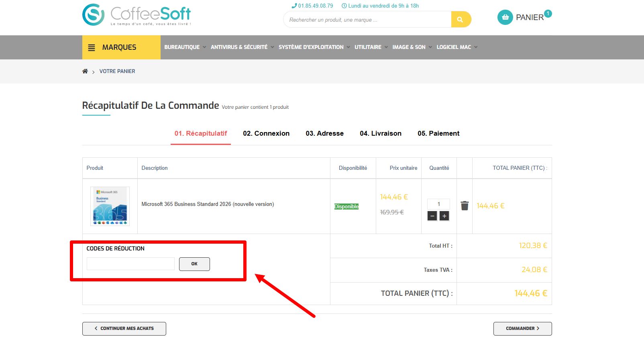Go to home via breadcrumb house icon
Image resolution: width=644 pixels, height=344 pixels.
point(85,71)
